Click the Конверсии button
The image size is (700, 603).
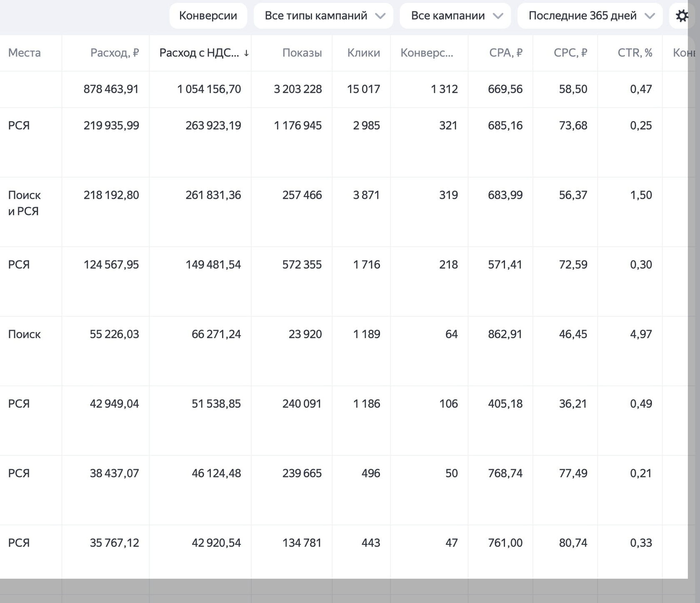pyautogui.click(x=208, y=16)
